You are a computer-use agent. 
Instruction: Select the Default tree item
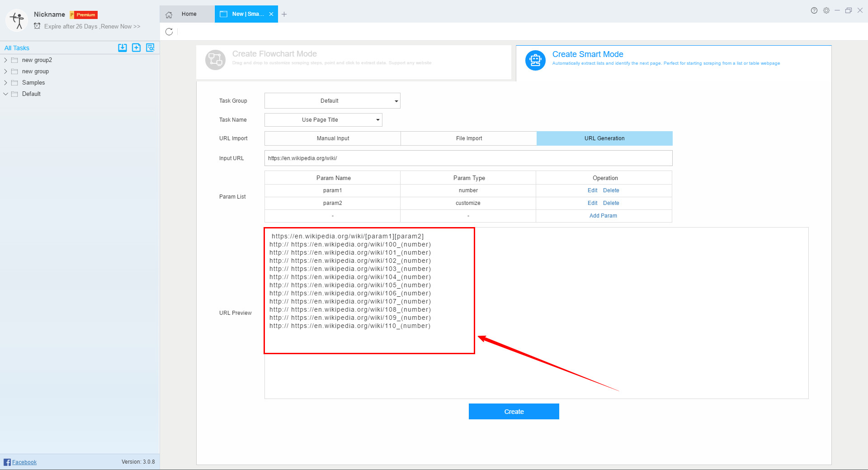tap(31, 94)
